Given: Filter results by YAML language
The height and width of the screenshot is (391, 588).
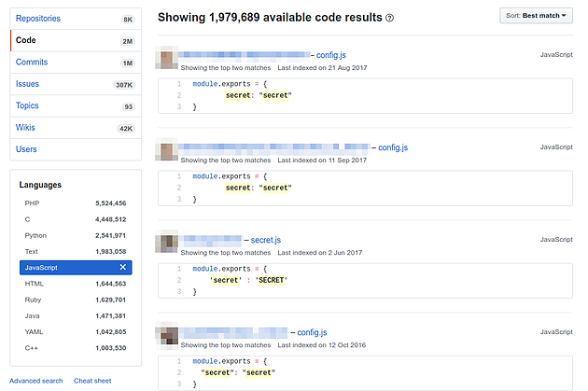Looking at the screenshot, I should tap(76, 332).
